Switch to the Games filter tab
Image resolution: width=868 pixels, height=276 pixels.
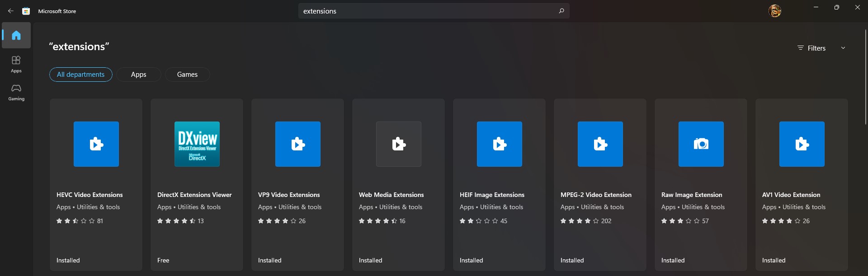coord(187,75)
